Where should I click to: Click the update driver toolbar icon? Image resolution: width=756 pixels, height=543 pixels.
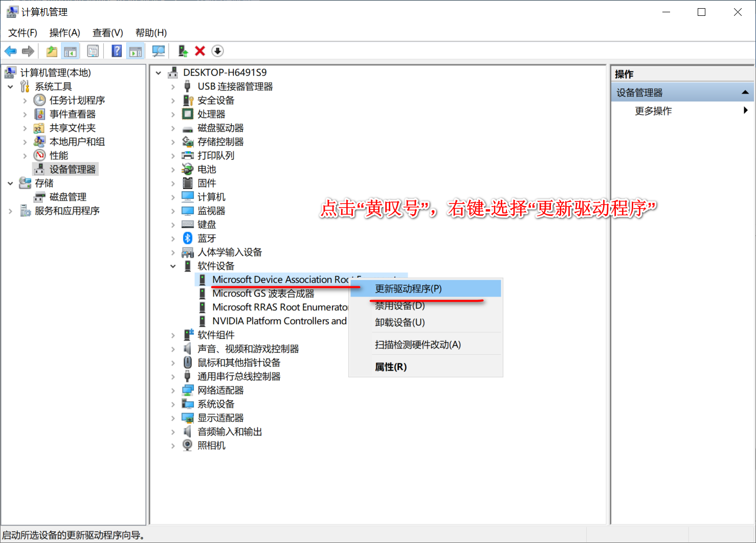pos(183,51)
